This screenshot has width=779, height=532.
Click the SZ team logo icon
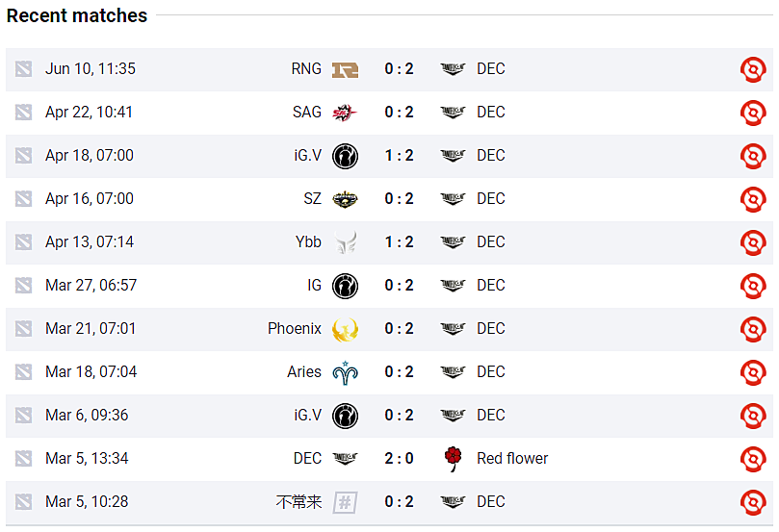pos(345,199)
